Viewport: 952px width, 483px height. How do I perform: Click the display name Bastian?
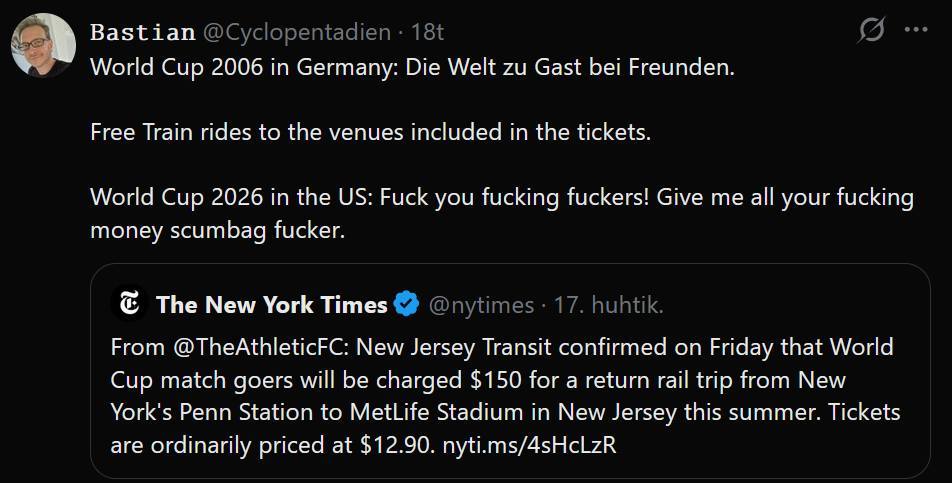(x=142, y=32)
